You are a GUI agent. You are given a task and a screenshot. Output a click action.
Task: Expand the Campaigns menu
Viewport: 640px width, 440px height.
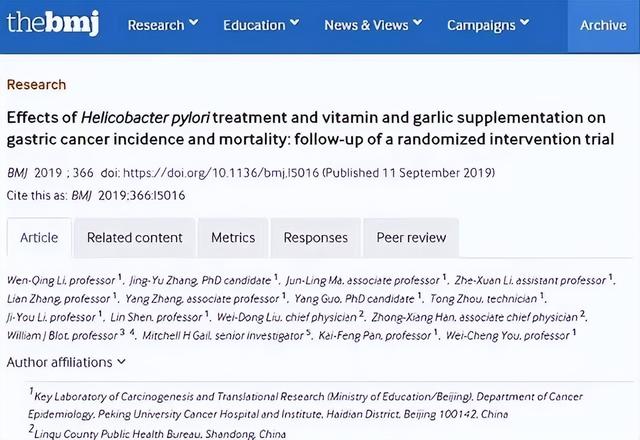click(488, 25)
